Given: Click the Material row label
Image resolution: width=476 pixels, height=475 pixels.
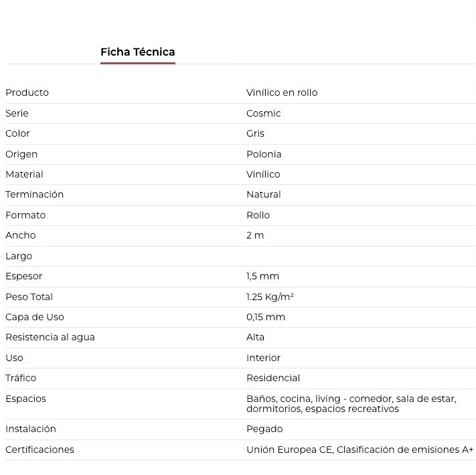Looking at the screenshot, I should [24, 174].
